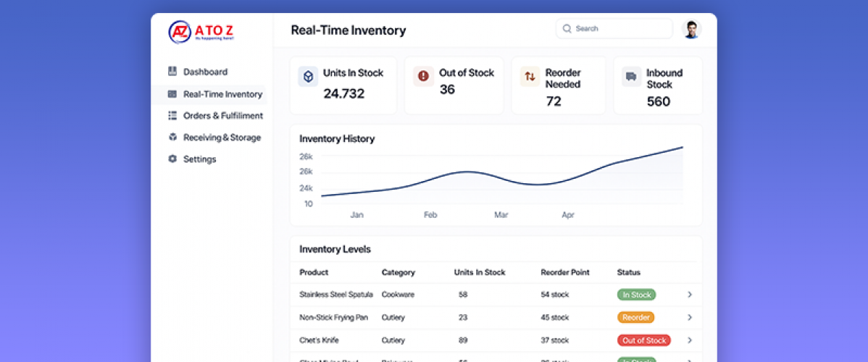868x362 pixels.
Task: Click the Reorder Point column header
Action: (x=565, y=272)
